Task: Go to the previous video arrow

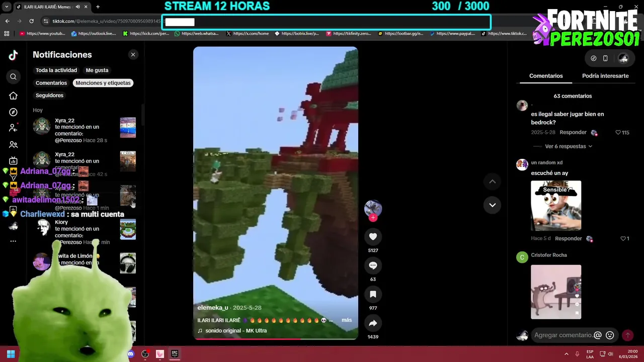Action: point(492,182)
